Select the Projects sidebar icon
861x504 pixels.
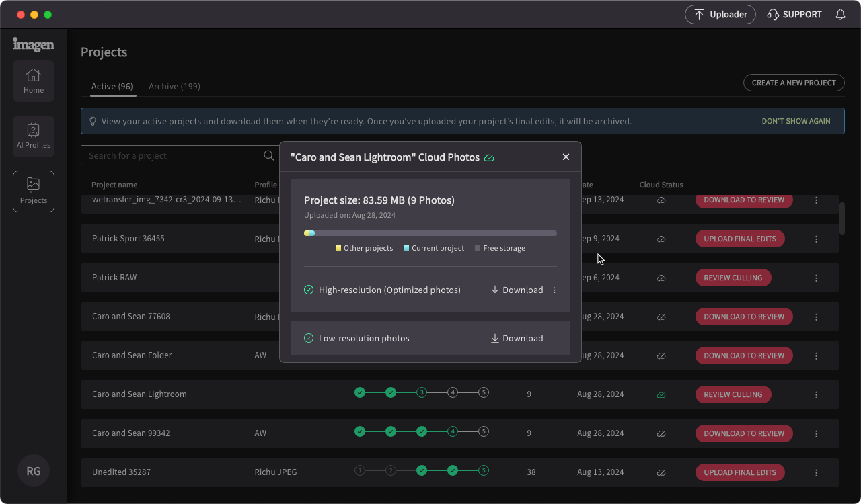click(x=34, y=192)
